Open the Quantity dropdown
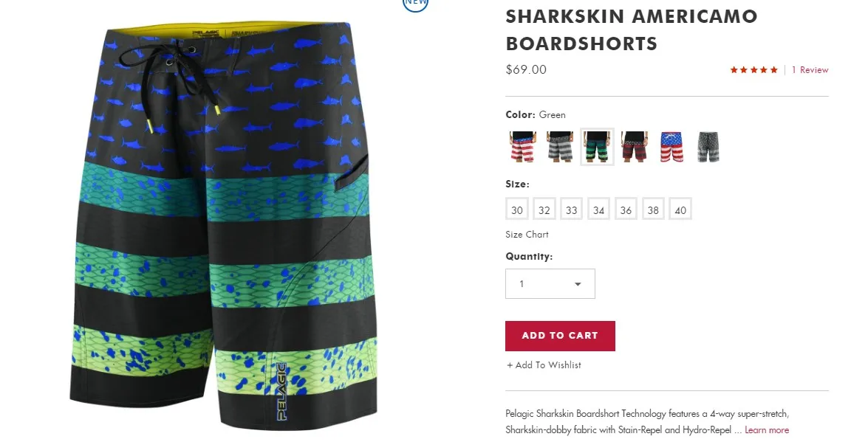The height and width of the screenshot is (442, 868). pyautogui.click(x=550, y=284)
